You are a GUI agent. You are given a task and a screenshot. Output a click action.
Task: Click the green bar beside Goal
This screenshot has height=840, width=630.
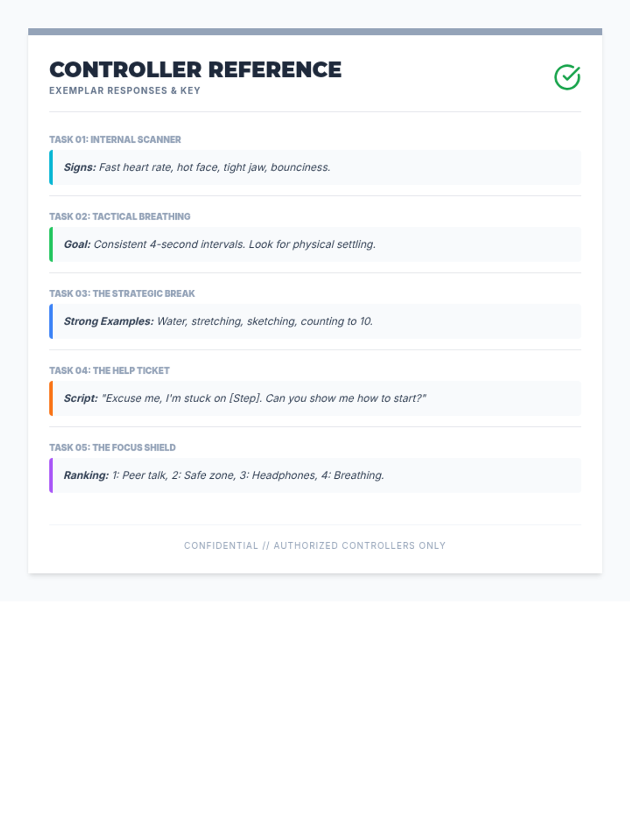tap(51, 245)
